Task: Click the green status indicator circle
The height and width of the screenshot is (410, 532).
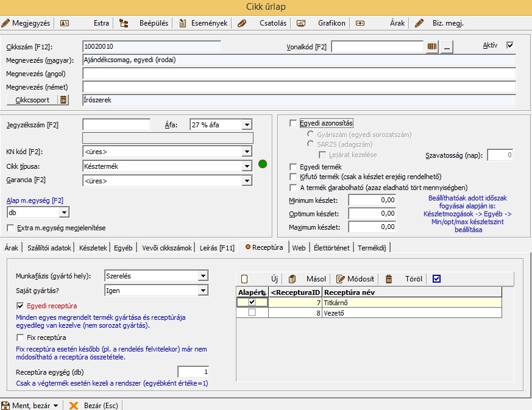Action: click(x=263, y=163)
